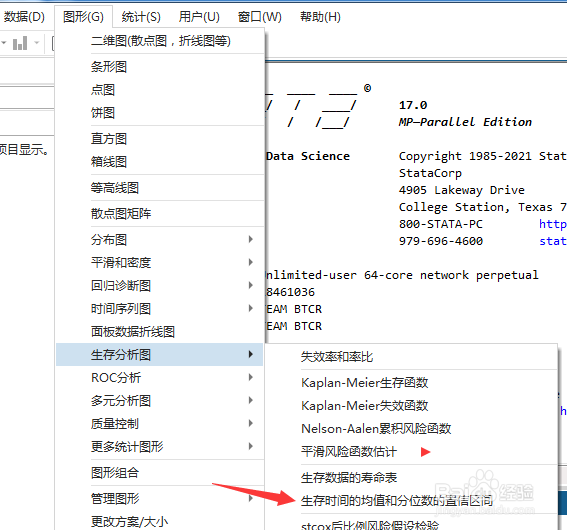Choose 失效率和率比 in the submenu
The height and width of the screenshot is (530, 567).
(x=412, y=357)
